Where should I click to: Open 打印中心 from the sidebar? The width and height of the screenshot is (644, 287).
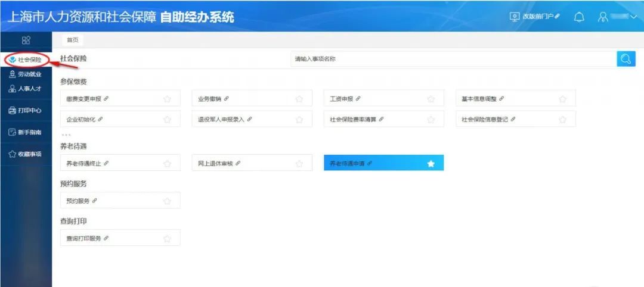(x=26, y=110)
